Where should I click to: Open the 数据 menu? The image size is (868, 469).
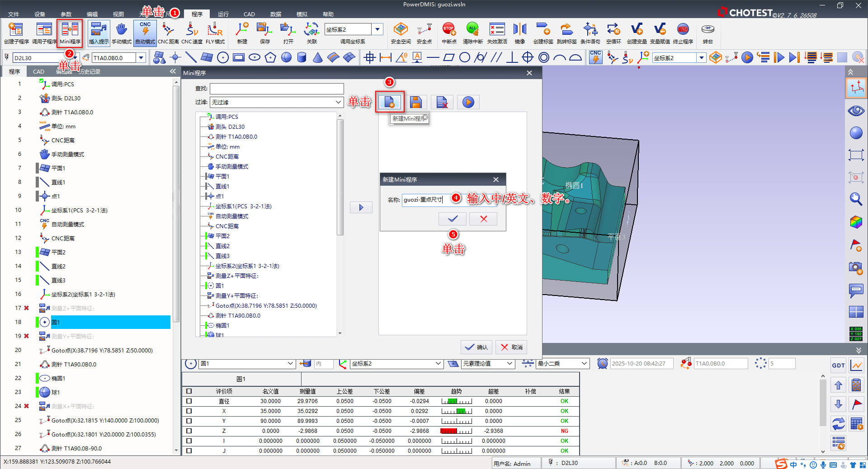click(276, 14)
